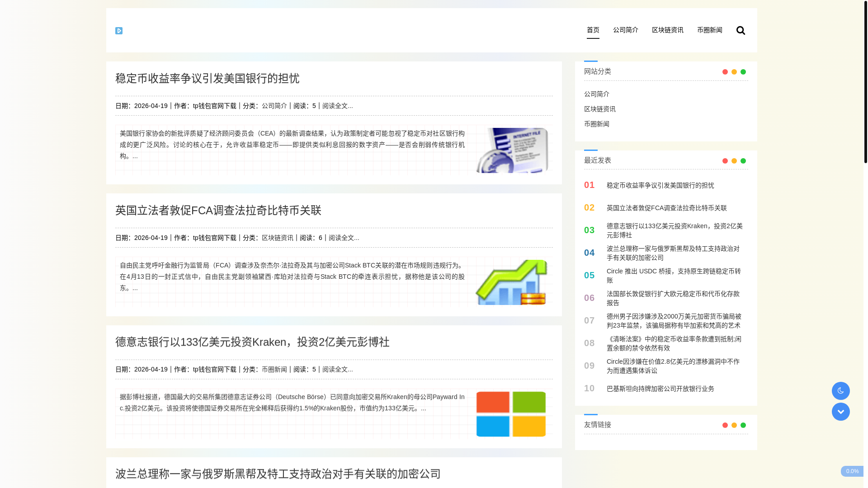
Task: Toggle dark mode with moon button
Action: click(840, 391)
